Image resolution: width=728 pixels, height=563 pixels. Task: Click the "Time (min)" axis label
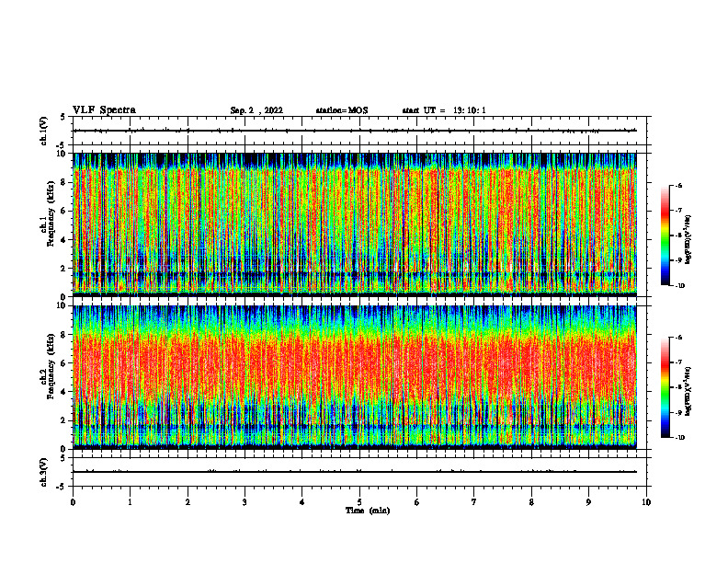tap(368, 511)
